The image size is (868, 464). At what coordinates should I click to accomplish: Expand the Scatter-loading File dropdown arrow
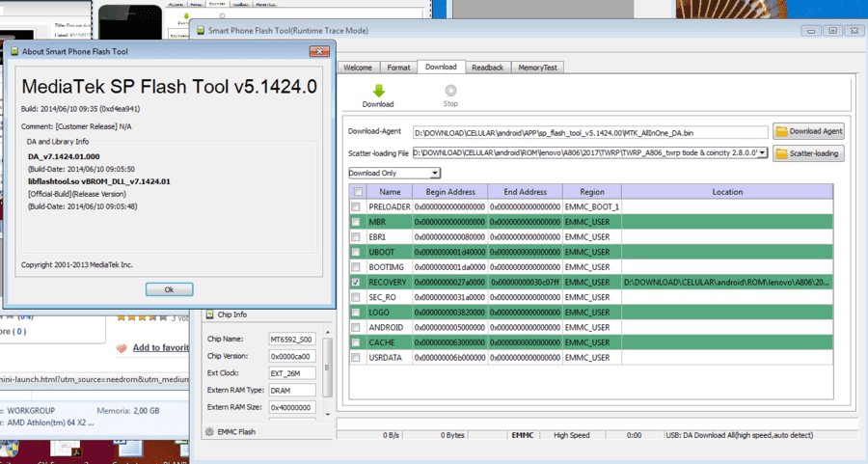762,152
